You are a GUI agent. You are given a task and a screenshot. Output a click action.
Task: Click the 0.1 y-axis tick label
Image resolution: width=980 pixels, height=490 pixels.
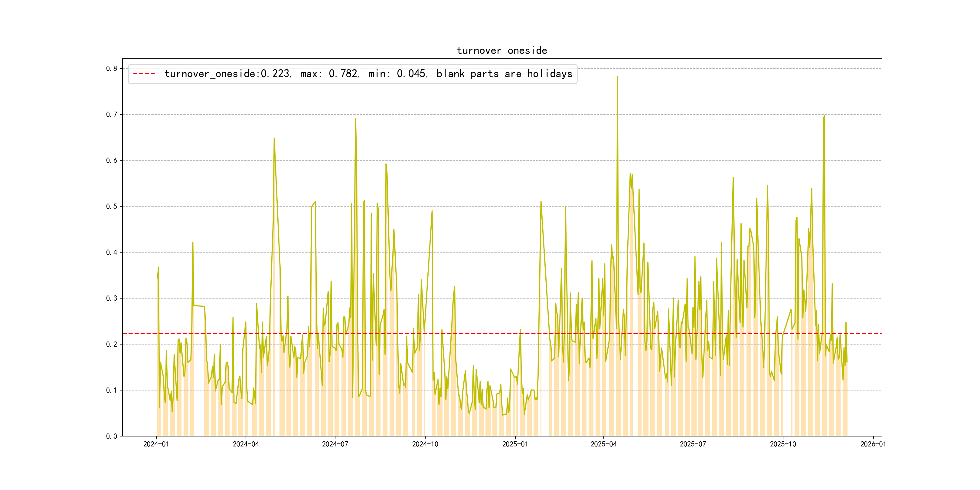[x=112, y=390]
